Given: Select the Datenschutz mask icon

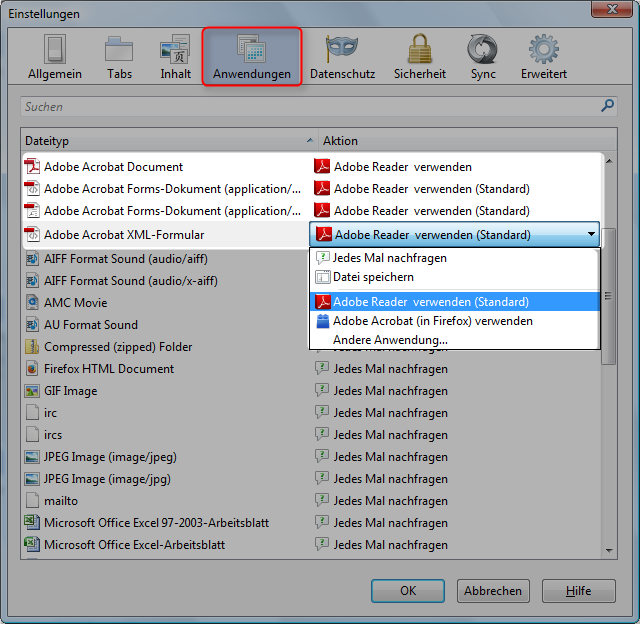Looking at the screenshot, I should coord(343,57).
